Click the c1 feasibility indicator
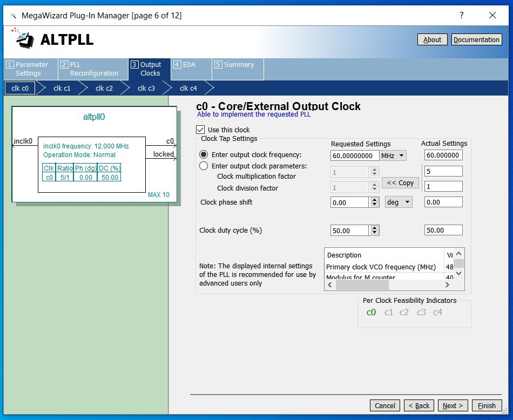 coord(389,313)
